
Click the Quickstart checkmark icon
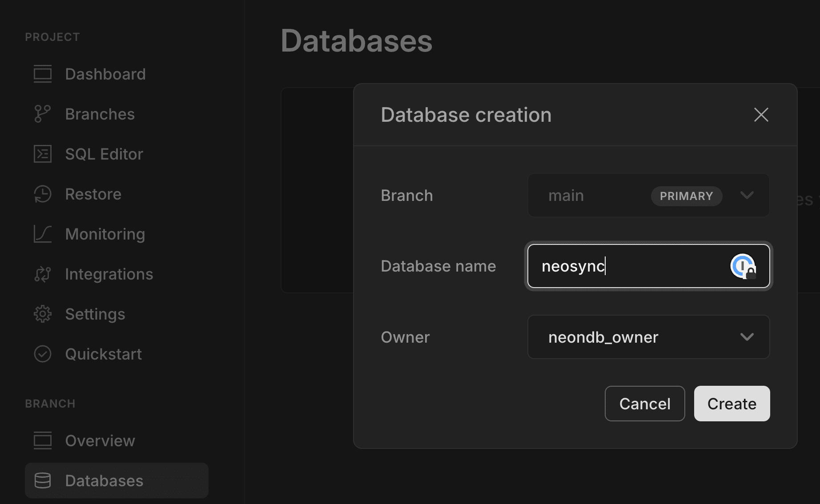[x=42, y=354]
